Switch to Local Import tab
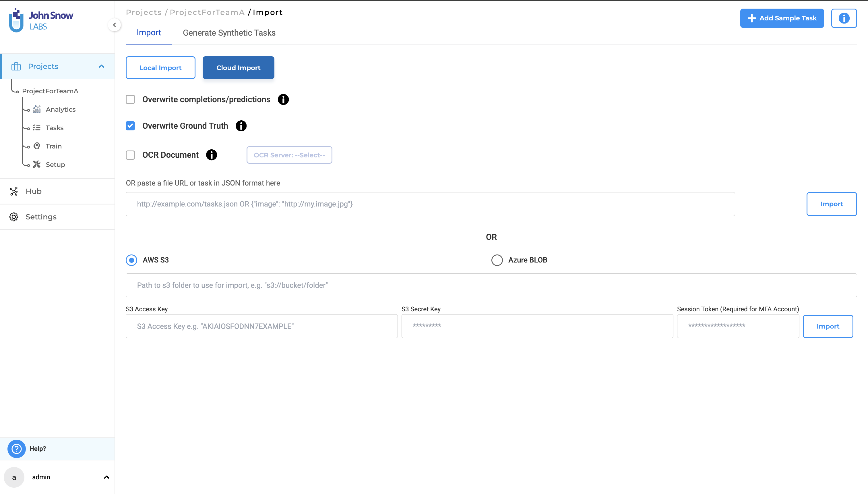The width and height of the screenshot is (868, 494). [x=160, y=67]
